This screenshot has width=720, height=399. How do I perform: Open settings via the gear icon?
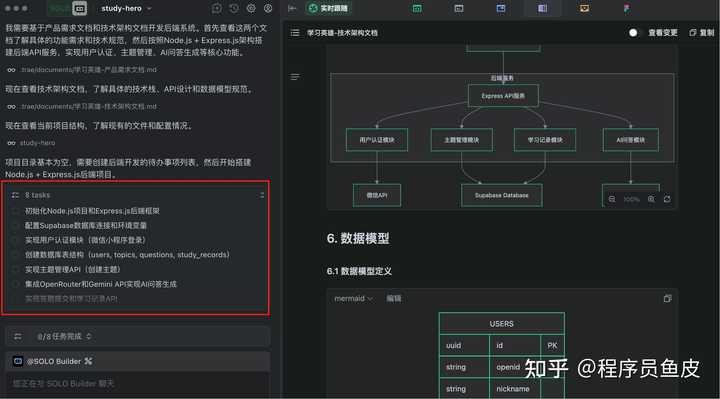click(x=251, y=8)
